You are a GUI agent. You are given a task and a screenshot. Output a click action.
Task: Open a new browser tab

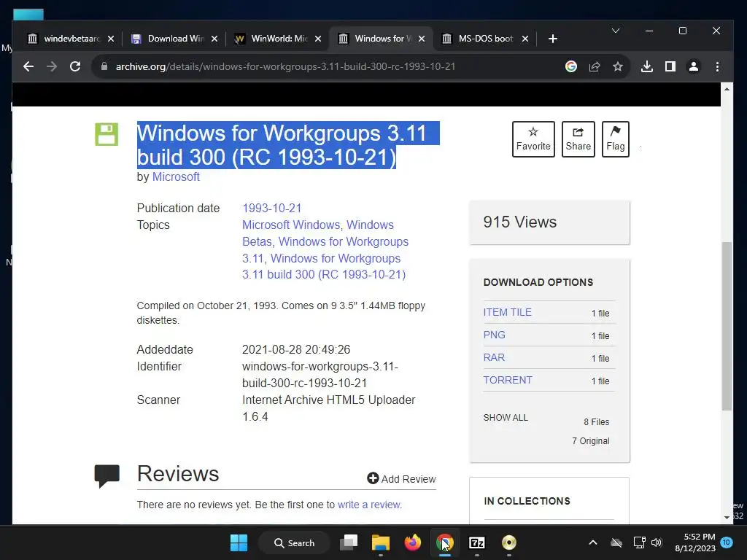point(553,39)
